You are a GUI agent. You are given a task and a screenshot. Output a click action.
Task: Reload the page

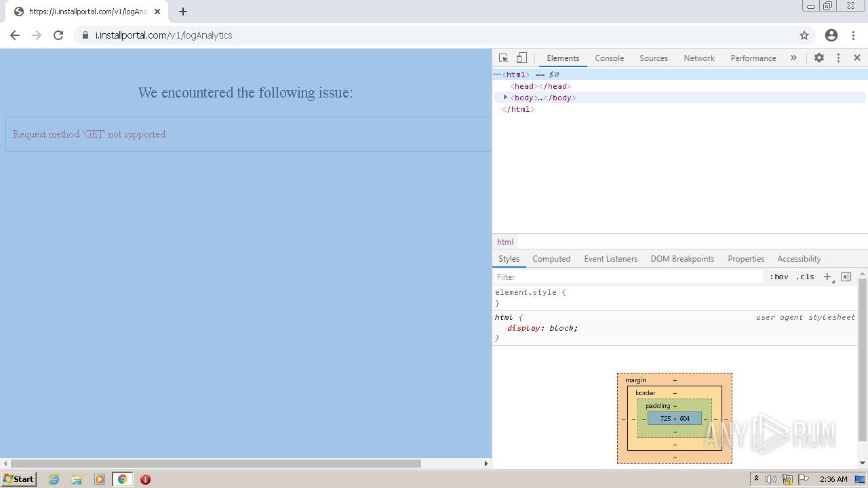coord(58,35)
